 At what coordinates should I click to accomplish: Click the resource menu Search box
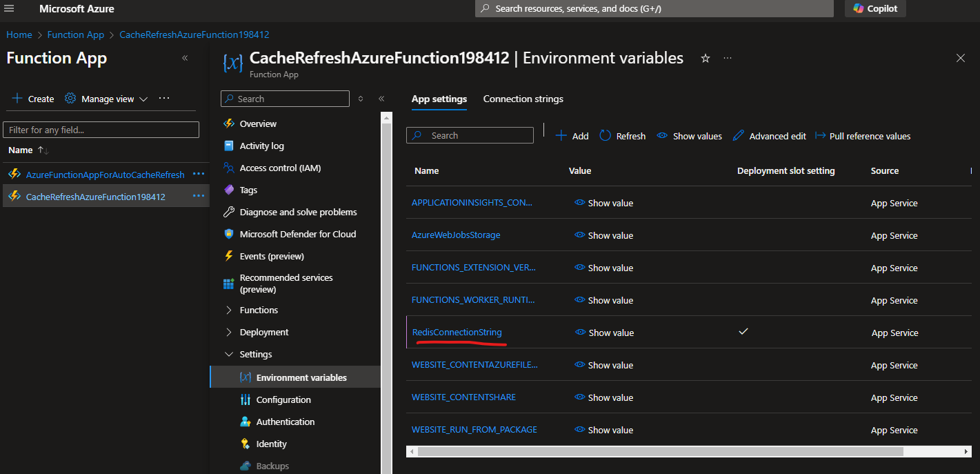coord(285,99)
